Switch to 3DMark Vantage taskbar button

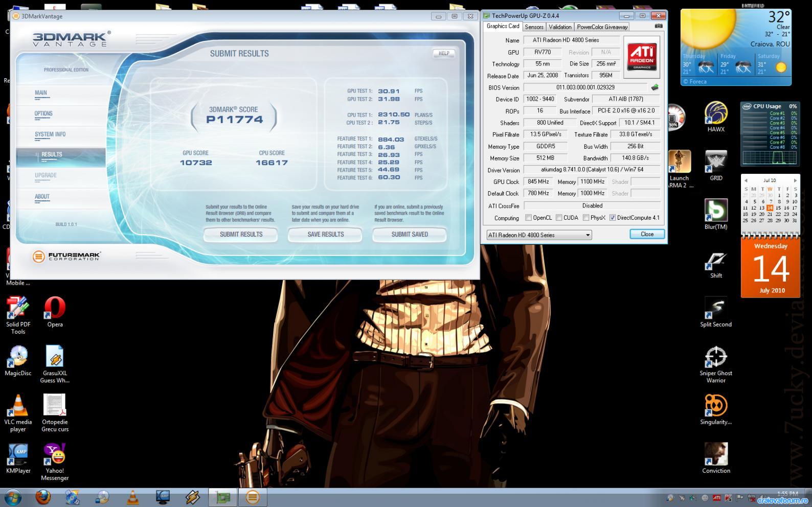[252, 497]
